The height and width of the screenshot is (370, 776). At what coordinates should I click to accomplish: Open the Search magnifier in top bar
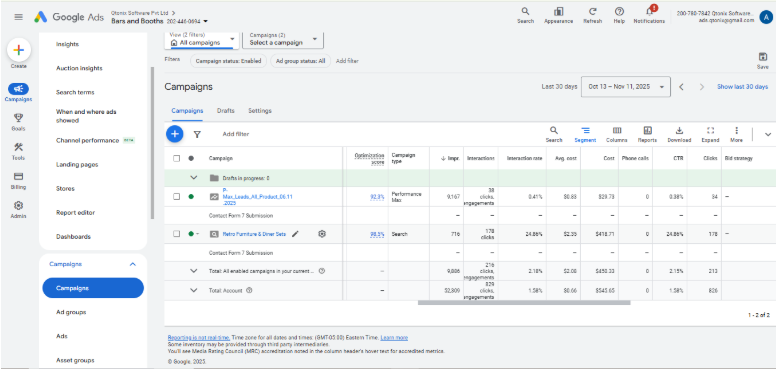coord(525,15)
